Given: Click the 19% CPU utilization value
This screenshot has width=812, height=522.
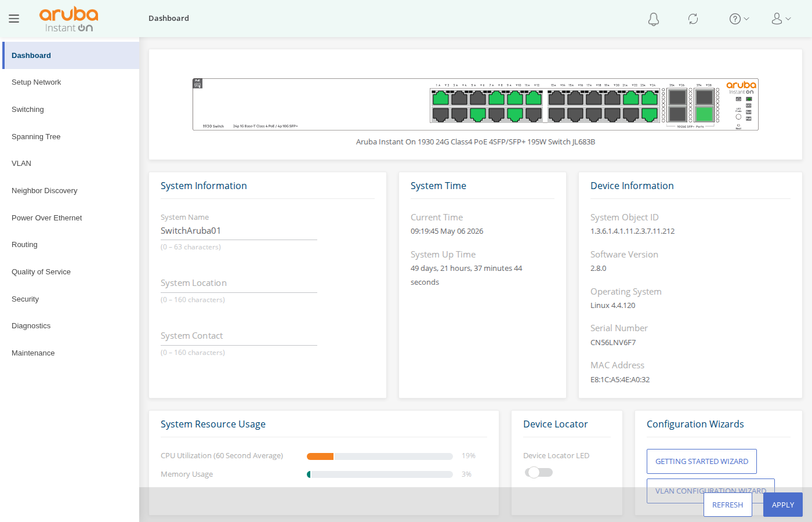Looking at the screenshot, I should [469, 456].
